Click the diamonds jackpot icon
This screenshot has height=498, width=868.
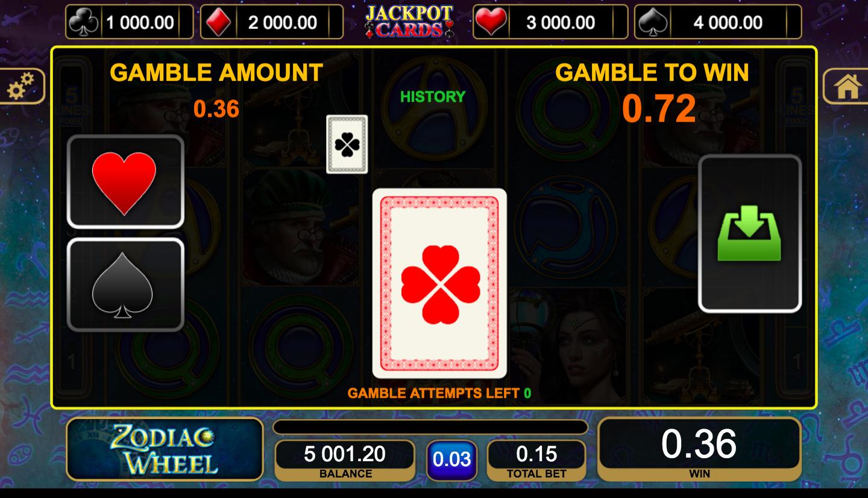pos(218,22)
